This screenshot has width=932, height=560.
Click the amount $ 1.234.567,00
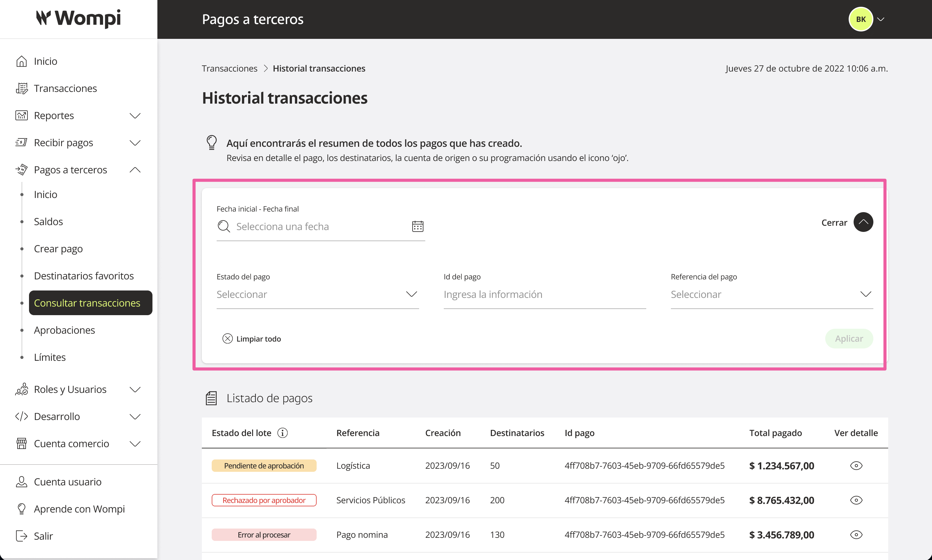coord(782,466)
